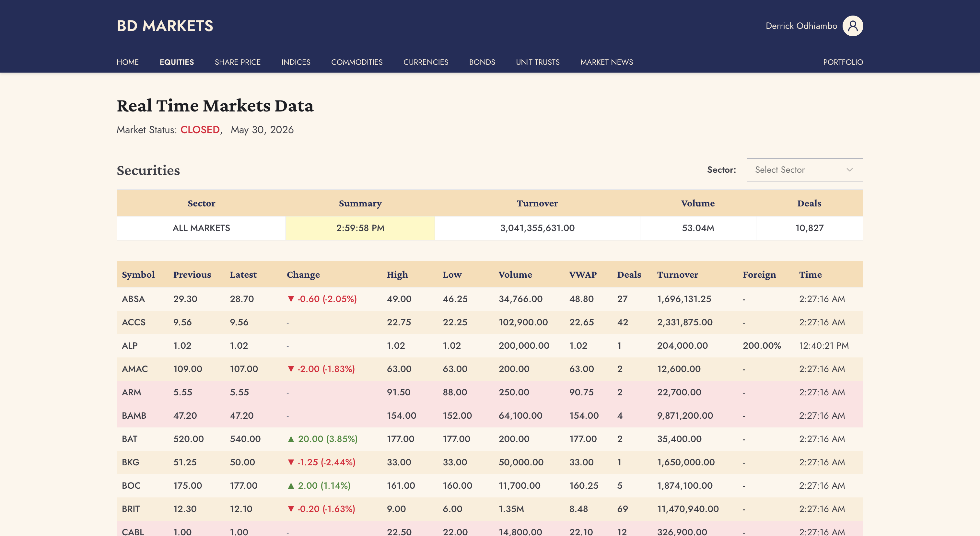Click ACCS volume 102,900.00
Viewport: 980px width, 536px height.
click(x=523, y=322)
